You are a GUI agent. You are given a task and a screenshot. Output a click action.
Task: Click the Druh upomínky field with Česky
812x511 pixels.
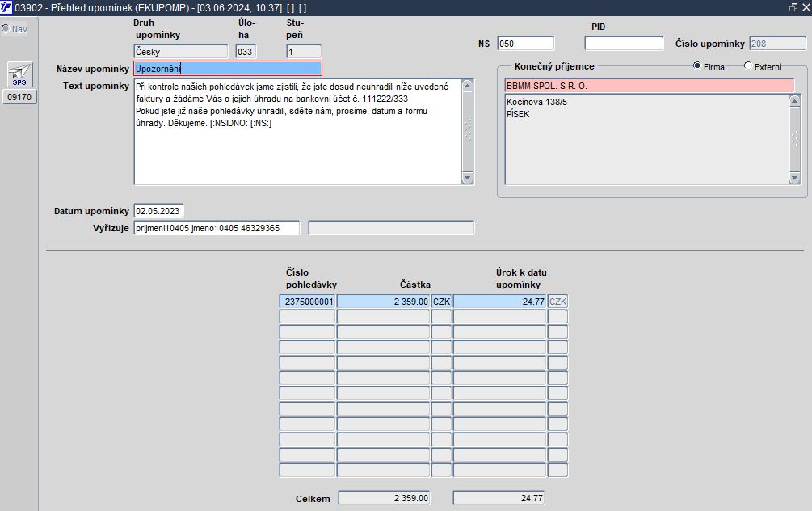(x=181, y=51)
